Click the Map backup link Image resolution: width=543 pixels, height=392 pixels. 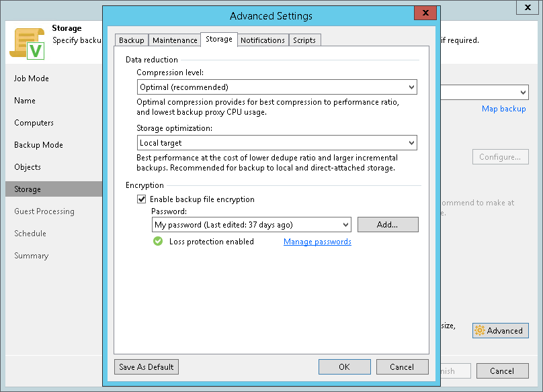(503, 109)
